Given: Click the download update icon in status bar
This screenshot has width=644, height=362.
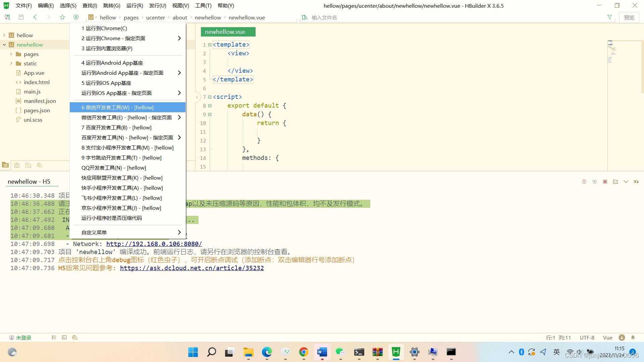Looking at the screenshot, I should (622, 338).
